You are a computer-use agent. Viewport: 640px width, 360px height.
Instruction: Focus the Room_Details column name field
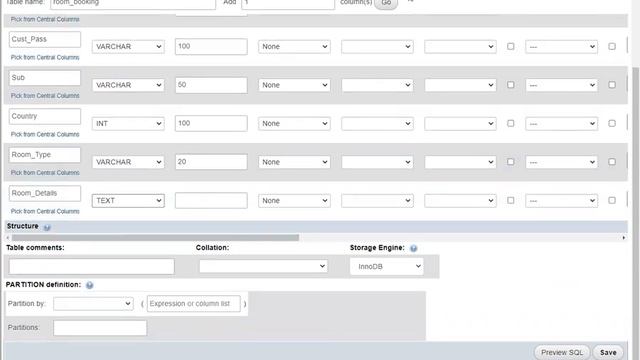click(45, 193)
